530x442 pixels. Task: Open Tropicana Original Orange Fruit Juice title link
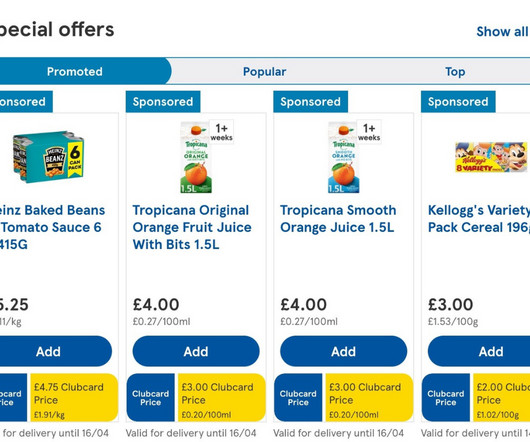click(192, 227)
